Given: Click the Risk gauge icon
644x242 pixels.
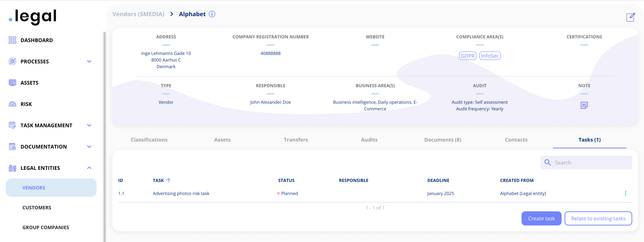Looking at the screenshot, I should point(12,104).
